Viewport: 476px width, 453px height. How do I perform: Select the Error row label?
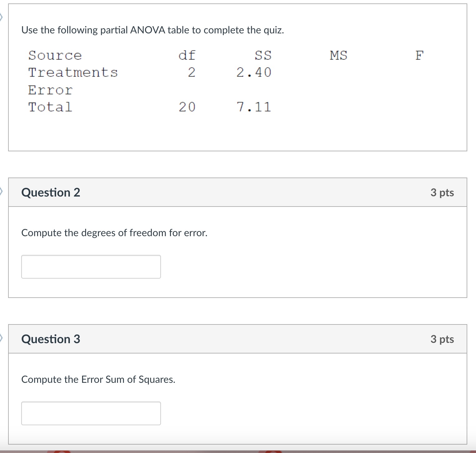click(x=50, y=90)
